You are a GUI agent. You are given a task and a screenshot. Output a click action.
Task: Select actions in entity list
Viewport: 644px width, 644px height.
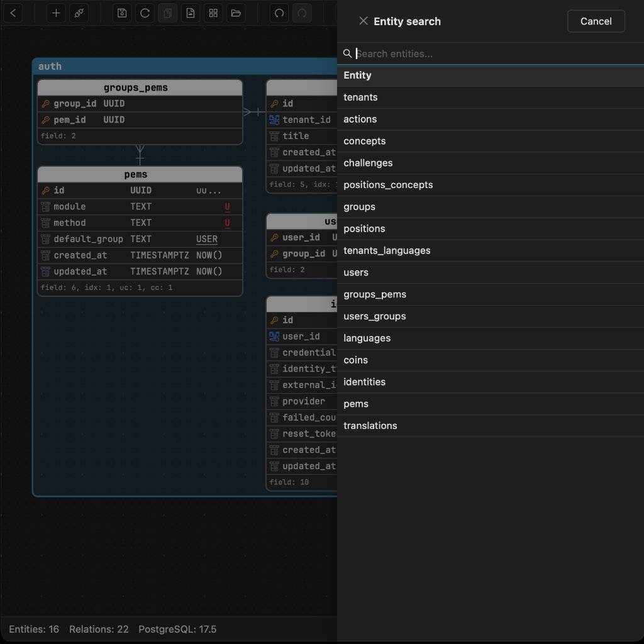[491, 119]
